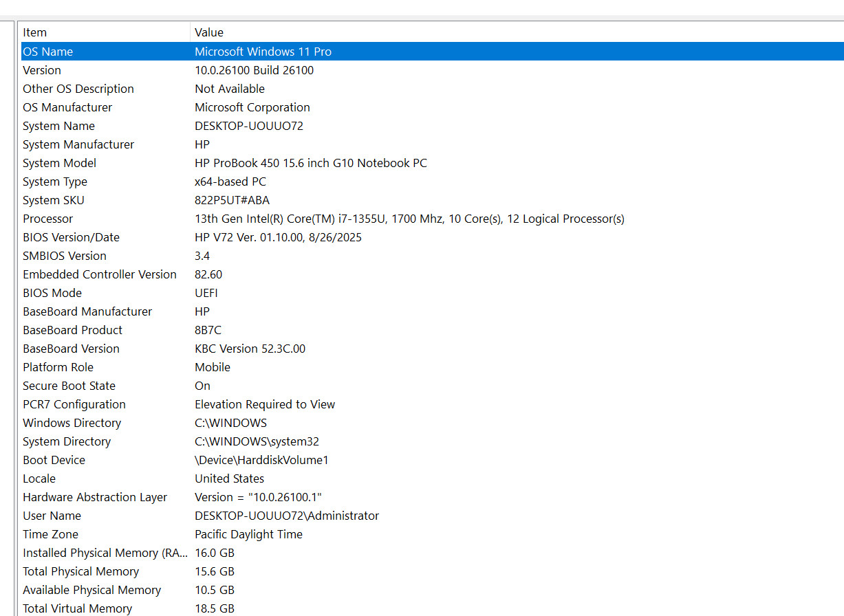Click the Microsoft Corporation value
Screen dimensions: 844x616
pos(252,107)
